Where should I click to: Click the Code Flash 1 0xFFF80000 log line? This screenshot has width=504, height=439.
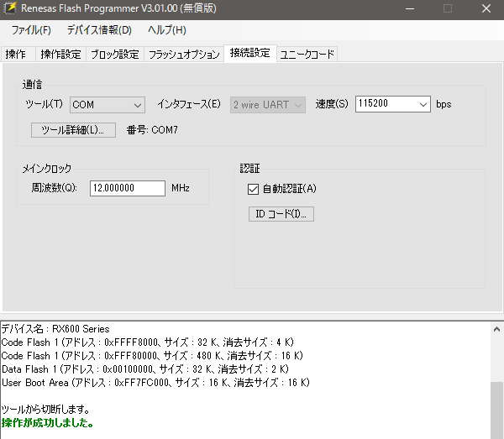(x=152, y=356)
